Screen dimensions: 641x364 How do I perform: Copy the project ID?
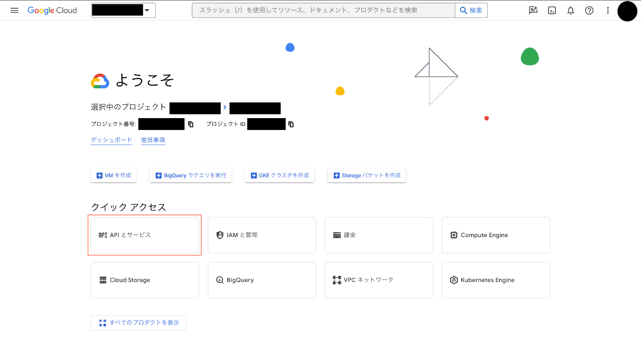[291, 124]
